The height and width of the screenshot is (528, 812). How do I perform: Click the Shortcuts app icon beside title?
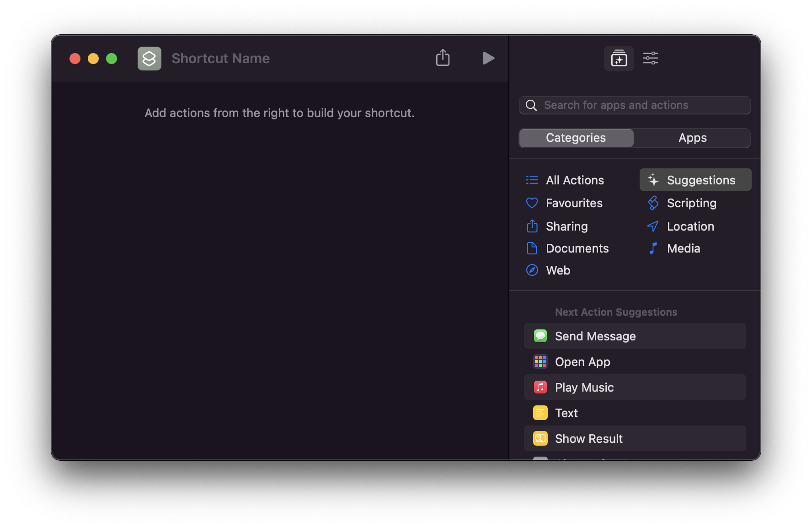click(x=150, y=59)
